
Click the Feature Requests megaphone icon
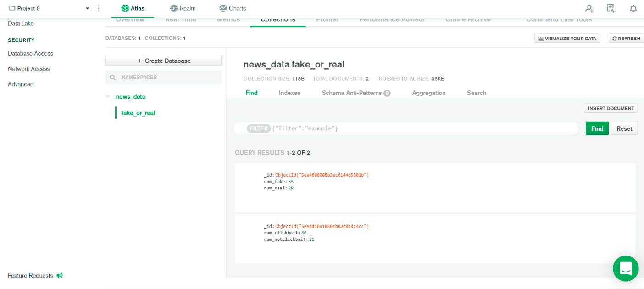click(x=60, y=276)
